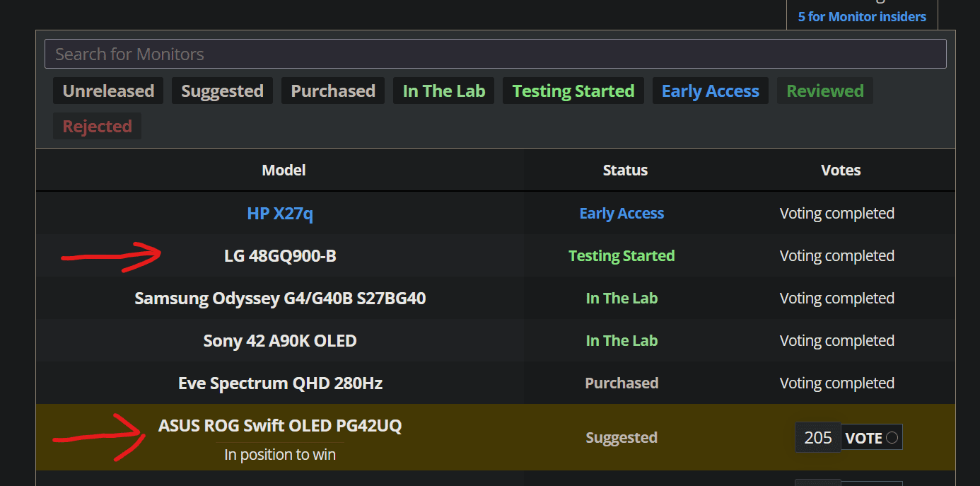
Task: Toggle the Rejected filter
Action: tap(97, 126)
